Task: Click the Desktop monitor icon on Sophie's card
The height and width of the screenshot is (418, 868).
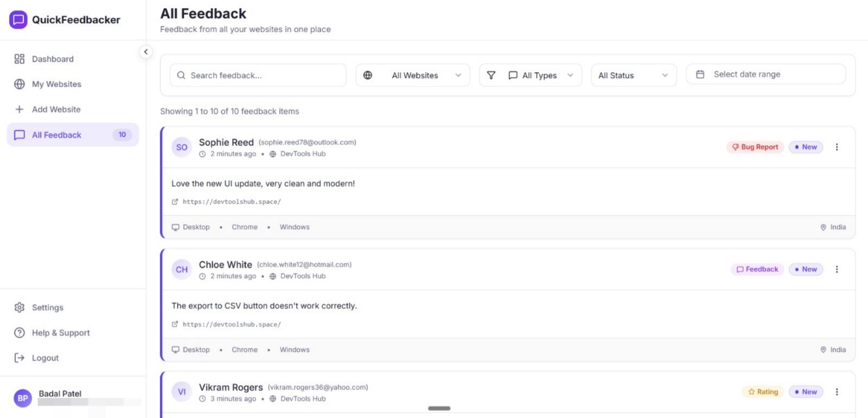Action: (175, 227)
